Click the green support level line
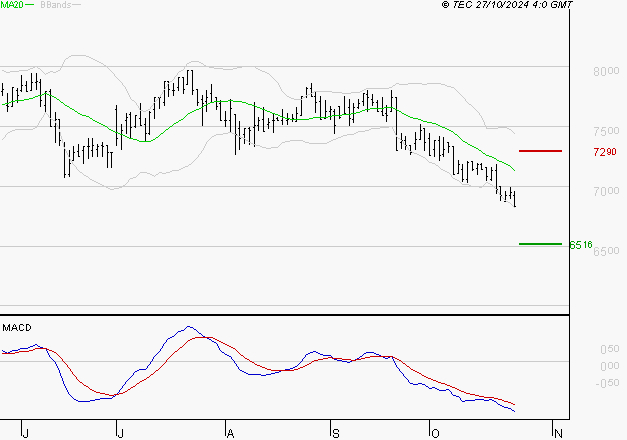The width and height of the screenshot is (627, 440). pos(540,244)
